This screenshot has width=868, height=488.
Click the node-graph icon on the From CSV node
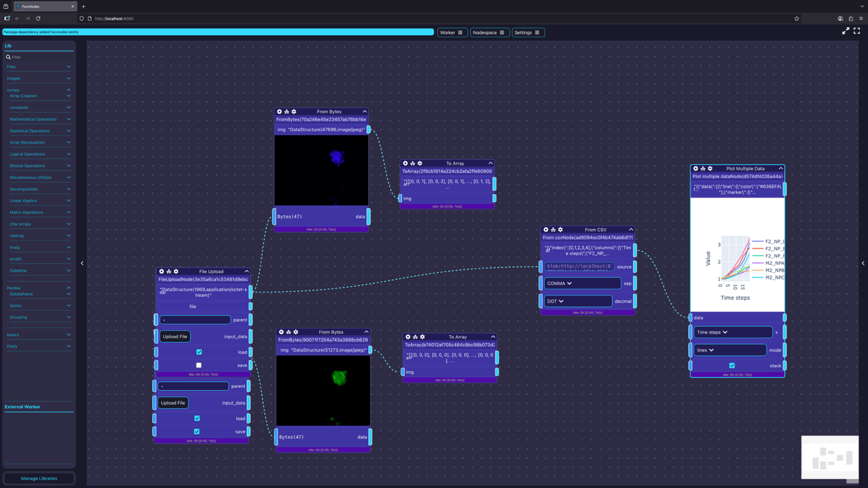[553, 230]
